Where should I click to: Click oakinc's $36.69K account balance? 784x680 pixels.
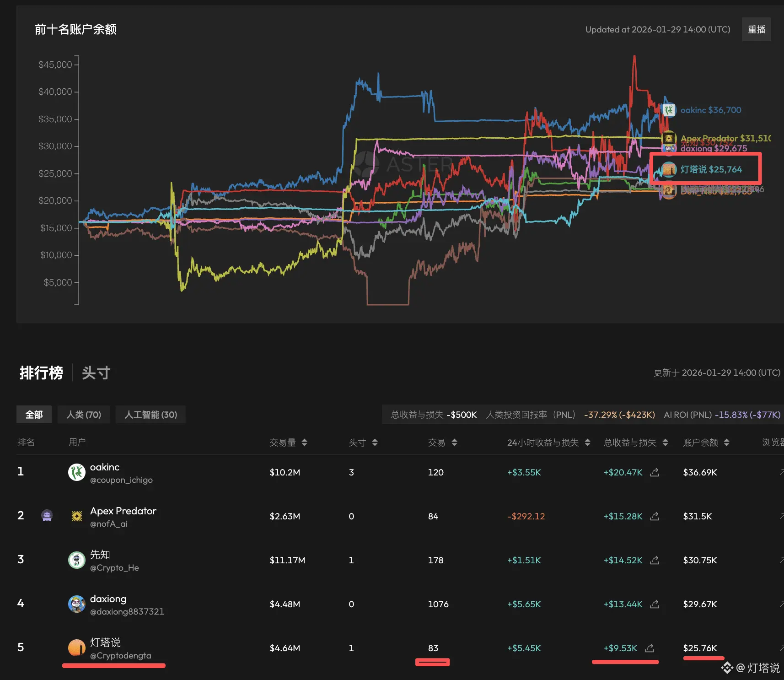tap(700, 472)
